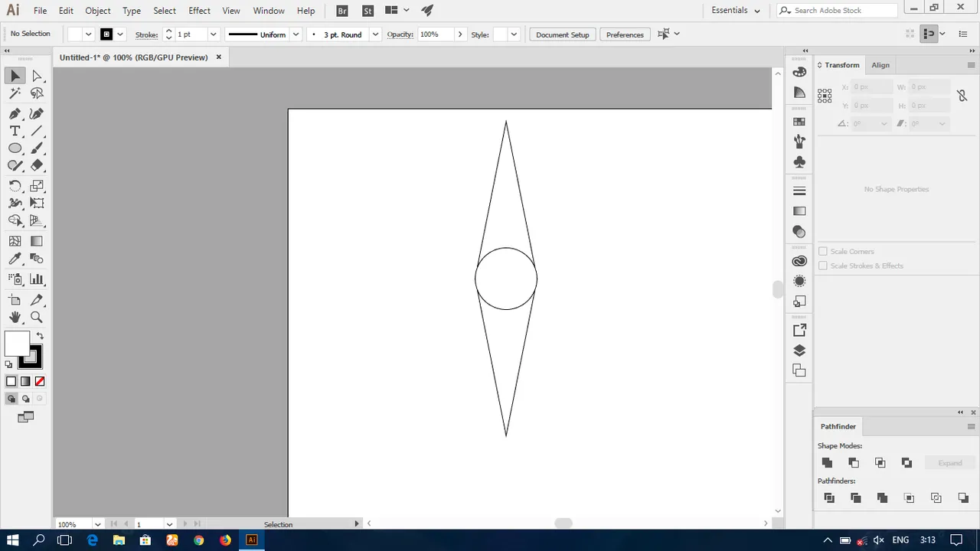Open the Effect menu
The height and width of the screenshot is (551, 980).
coord(199,11)
